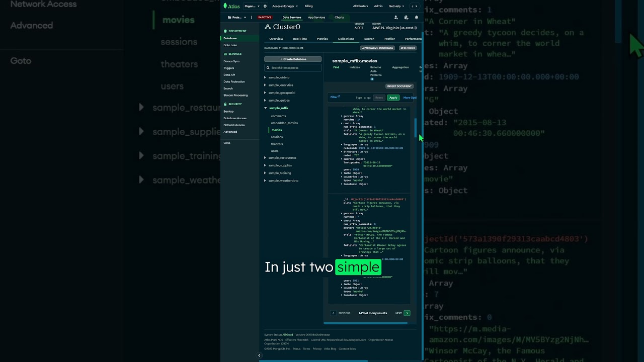Reset the query filter

point(379,98)
